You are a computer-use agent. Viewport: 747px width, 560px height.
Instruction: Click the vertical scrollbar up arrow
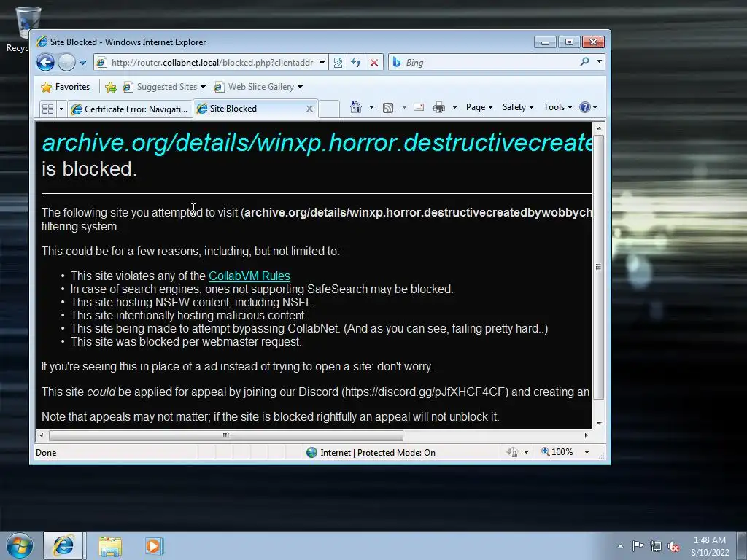[599, 128]
